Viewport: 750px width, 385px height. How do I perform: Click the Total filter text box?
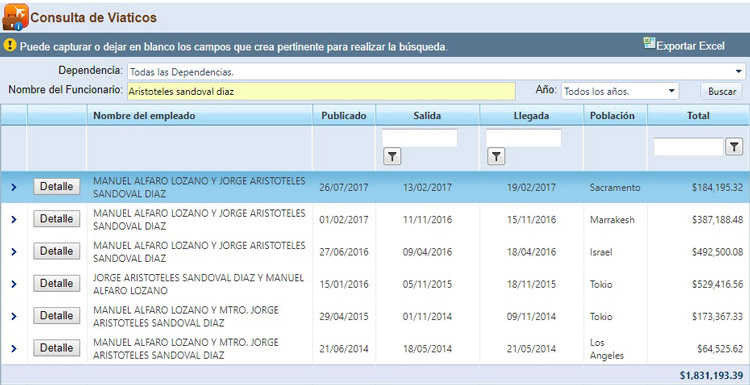pos(689,147)
